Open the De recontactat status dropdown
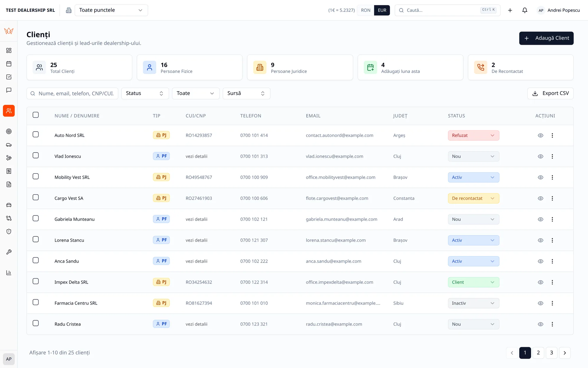Viewport: 588px width, 368px height. click(x=473, y=198)
